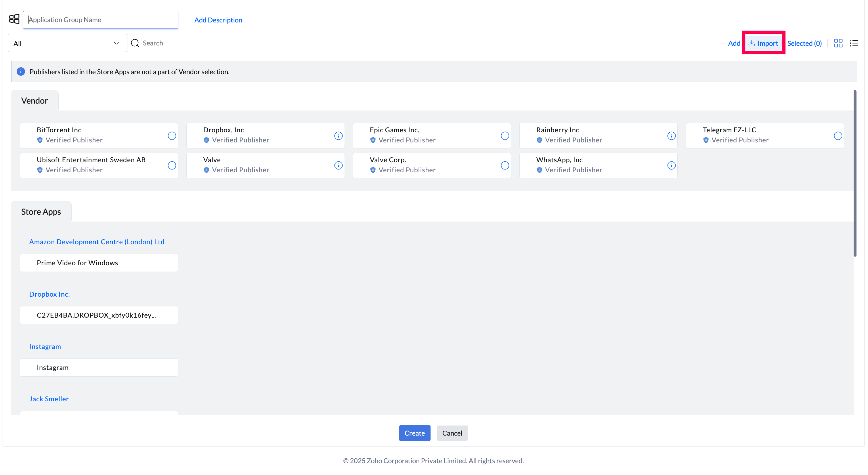The height and width of the screenshot is (475, 868).
Task: Select Prime Video for Windows app
Action: click(99, 263)
